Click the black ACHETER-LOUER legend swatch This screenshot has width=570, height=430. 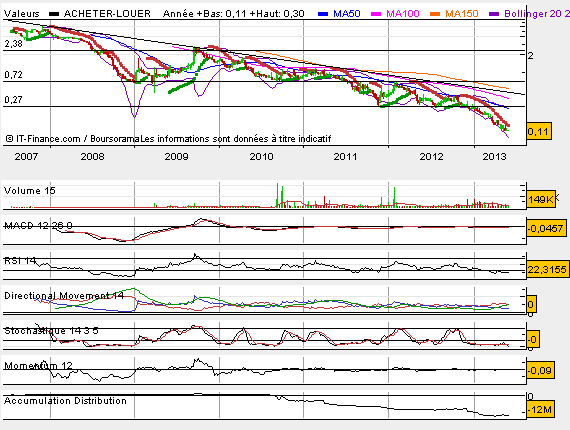(x=54, y=14)
